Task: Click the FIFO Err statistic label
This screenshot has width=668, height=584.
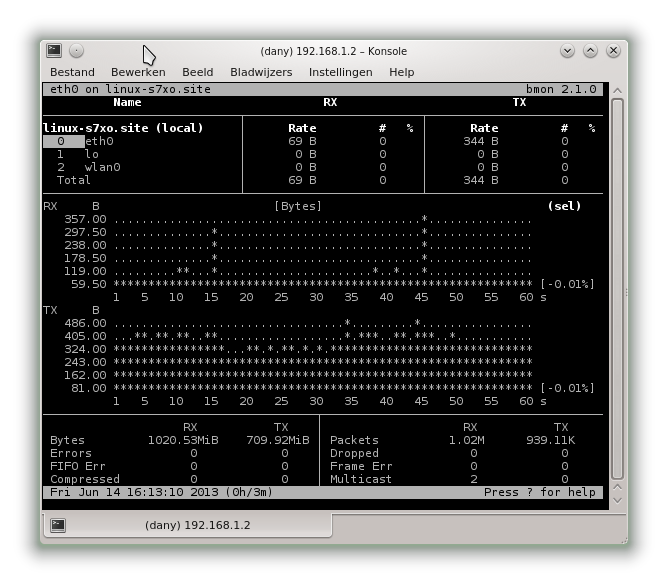Action: point(78,466)
